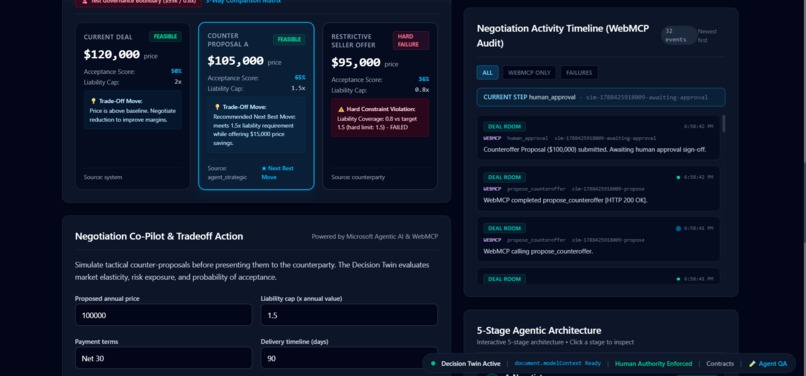Select the Restrictive Seller Offer card

pos(380,106)
